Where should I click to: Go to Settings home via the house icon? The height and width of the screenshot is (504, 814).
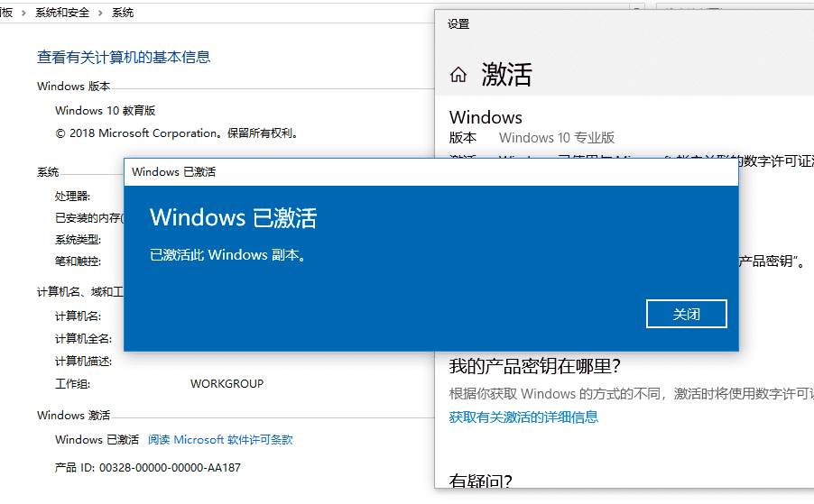[x=458, y=75]
